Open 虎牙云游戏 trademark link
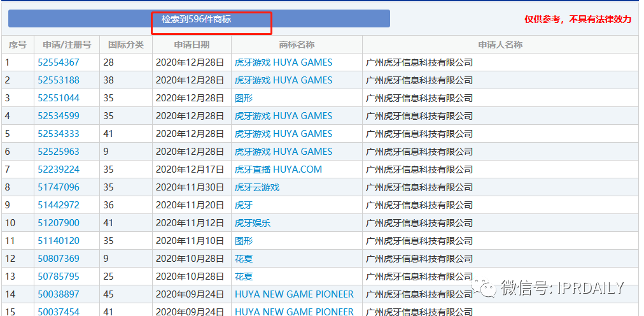The height and width of the screenshot is (316, 644). pos(256,187)
